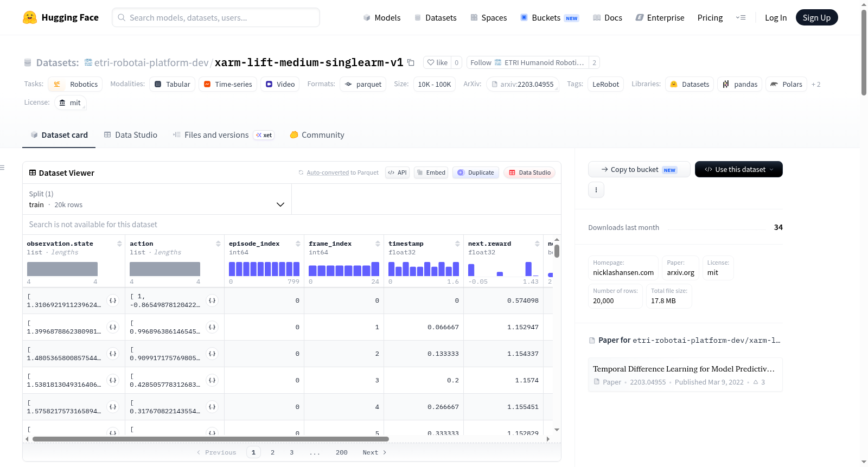The image size is (868, 467).
Task: Select the Time-series modality tag
Action: tap(228, 84)
